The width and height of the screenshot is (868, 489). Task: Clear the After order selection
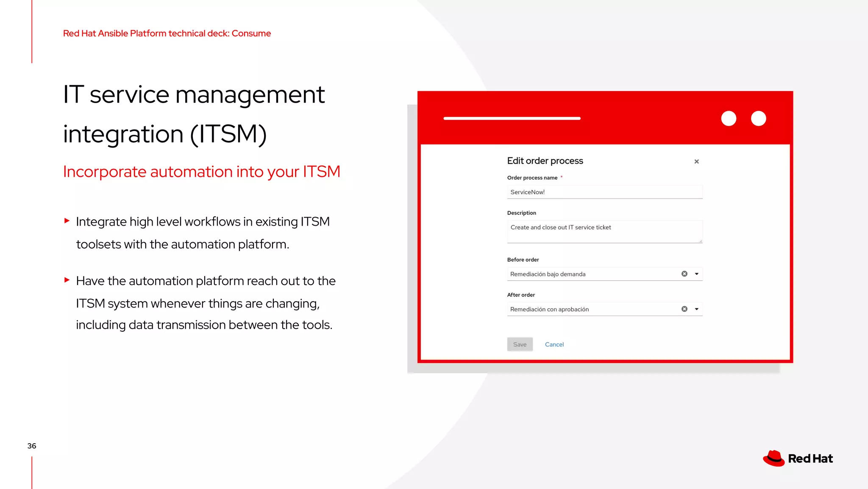click(x=684, y=309)
